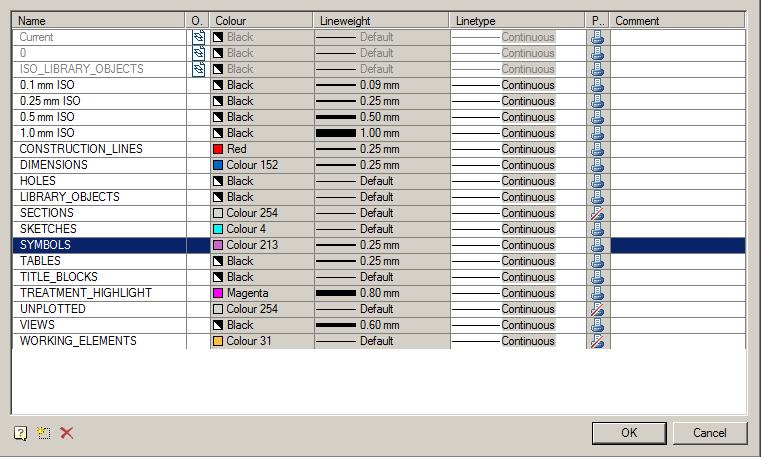
Task: Toggle plot printer icon for UNPLOTTED layer
Action: coord(597,309)
